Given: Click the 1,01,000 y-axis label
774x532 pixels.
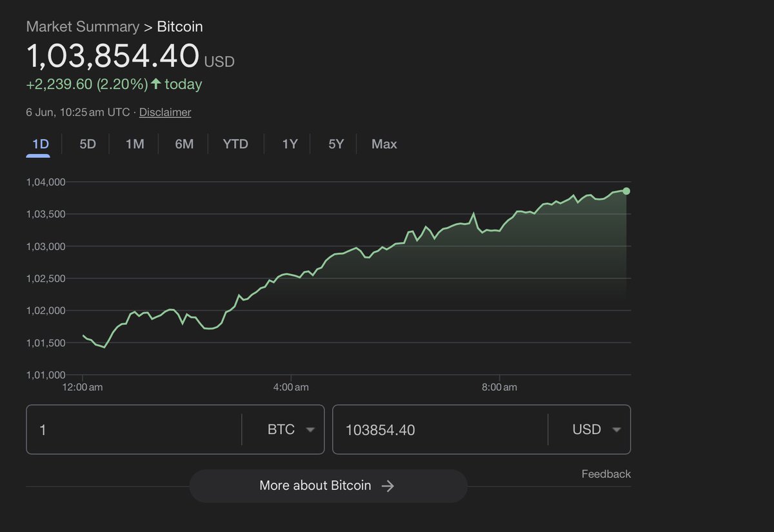Looking at the screenshot, I should pyautogui.click(x=46, y=375).
